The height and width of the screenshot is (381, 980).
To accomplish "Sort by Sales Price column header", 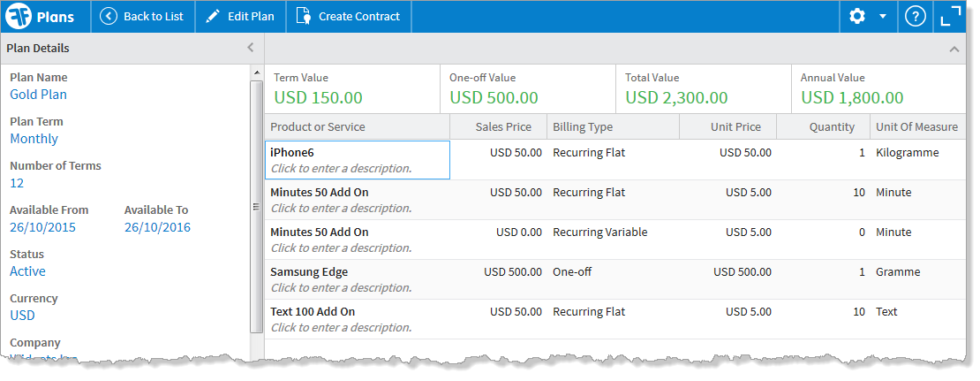I will click(503, 126).
